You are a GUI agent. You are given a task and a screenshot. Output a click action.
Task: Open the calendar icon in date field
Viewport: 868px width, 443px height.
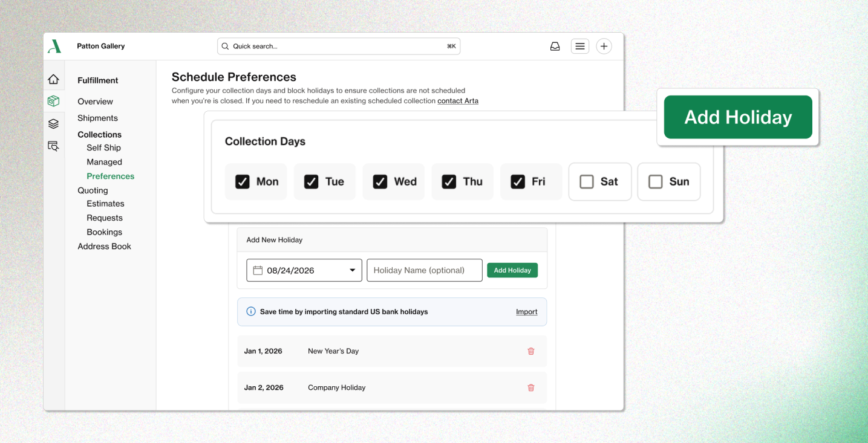258,270
